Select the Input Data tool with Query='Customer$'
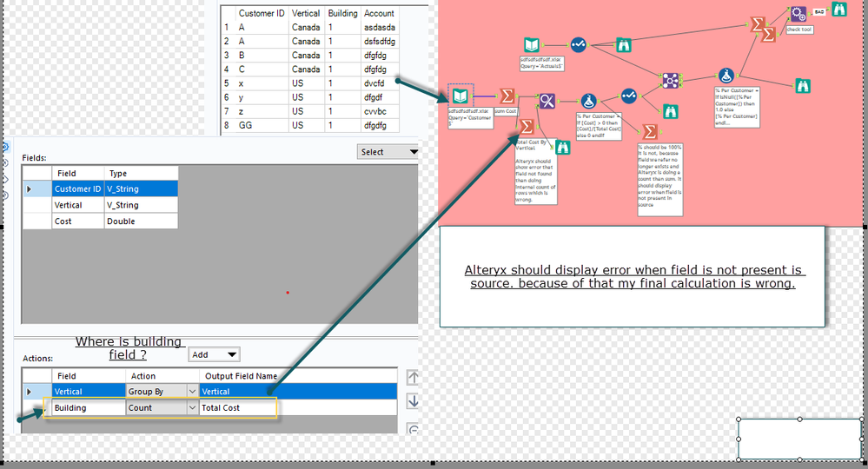 [x=460, y=96]
